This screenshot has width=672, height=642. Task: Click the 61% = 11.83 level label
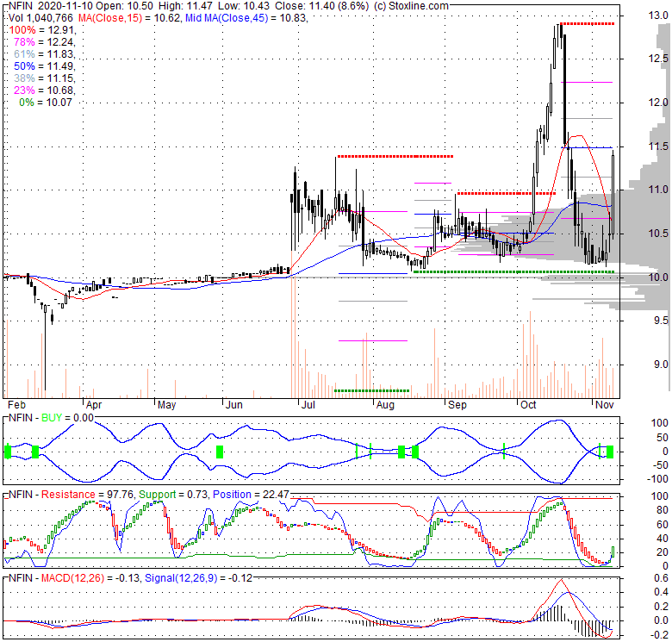tap(44, 54)
